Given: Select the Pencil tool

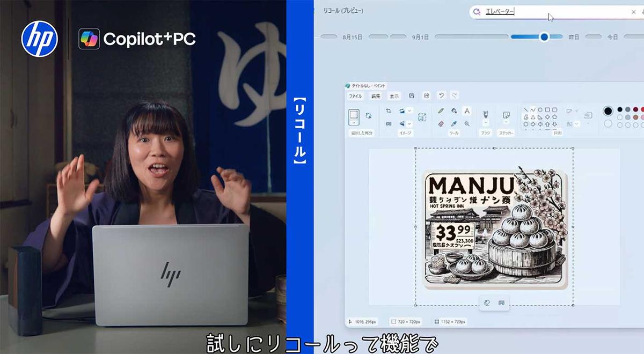Looking at the screenshot, I should [x=441, y=111].
